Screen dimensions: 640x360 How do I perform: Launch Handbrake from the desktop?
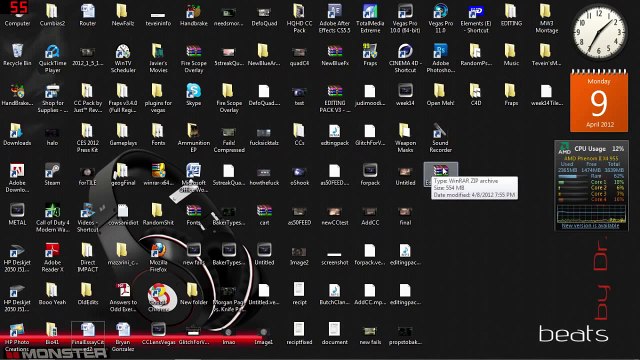(193, 15)
